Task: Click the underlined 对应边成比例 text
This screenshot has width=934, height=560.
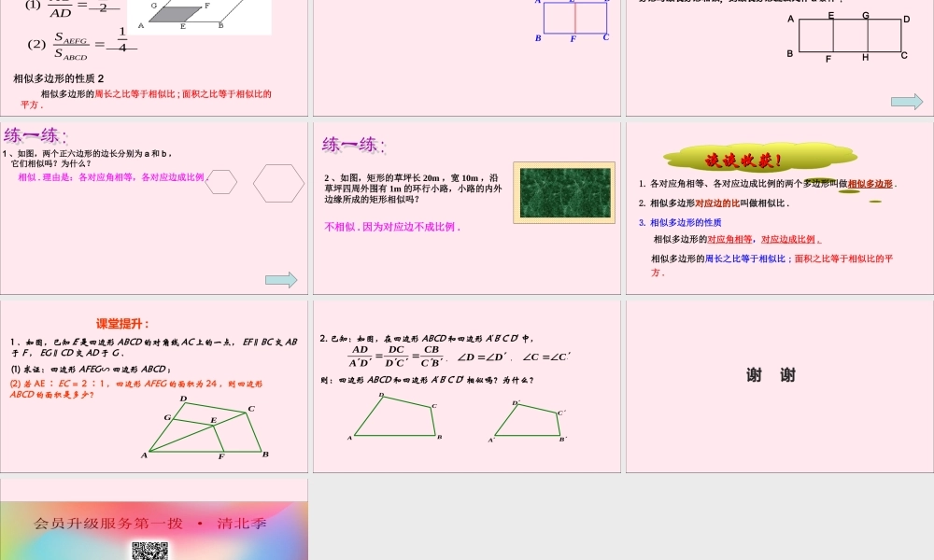Action: click(x=790, y=239)
